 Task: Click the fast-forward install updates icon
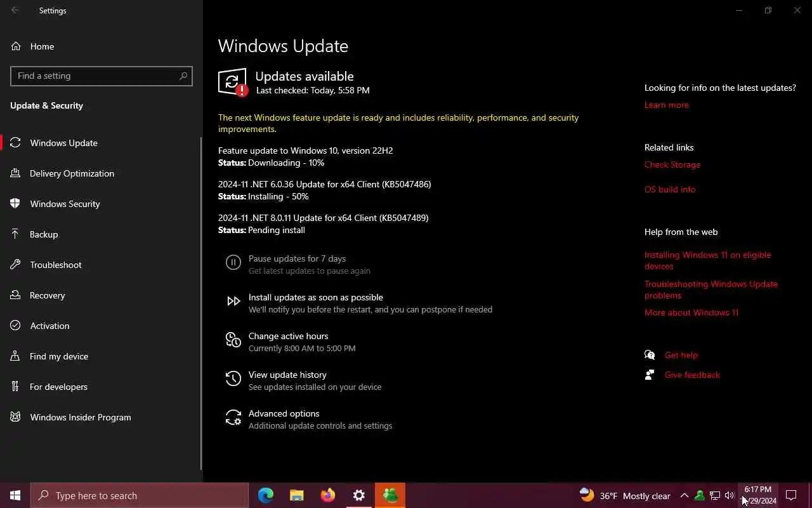click(x=233, y=301)
